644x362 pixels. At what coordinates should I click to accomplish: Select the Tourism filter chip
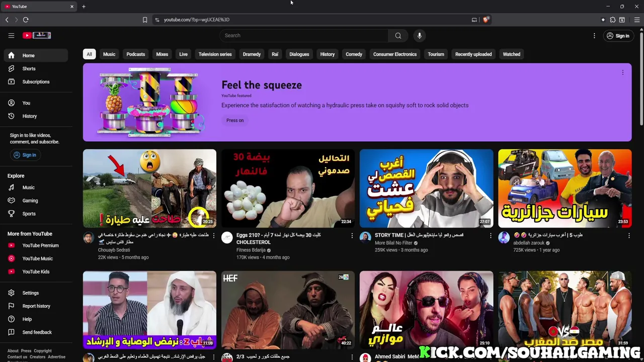pos(436,54)
